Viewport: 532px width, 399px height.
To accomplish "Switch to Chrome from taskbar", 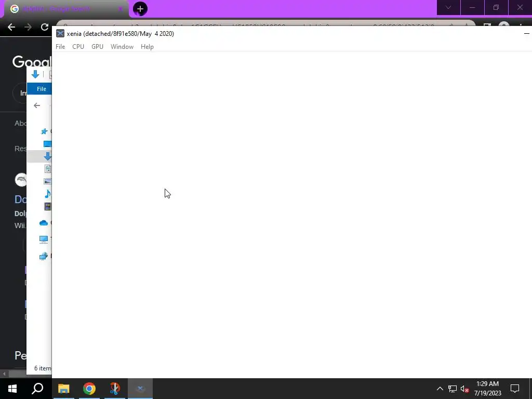I will pos(89,389).
